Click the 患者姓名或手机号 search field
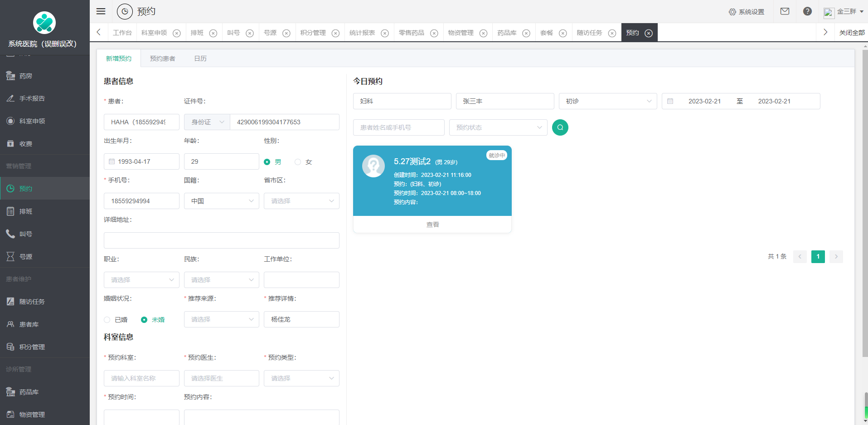This screenshot has height=425, width=868. (x=399, y=127)
